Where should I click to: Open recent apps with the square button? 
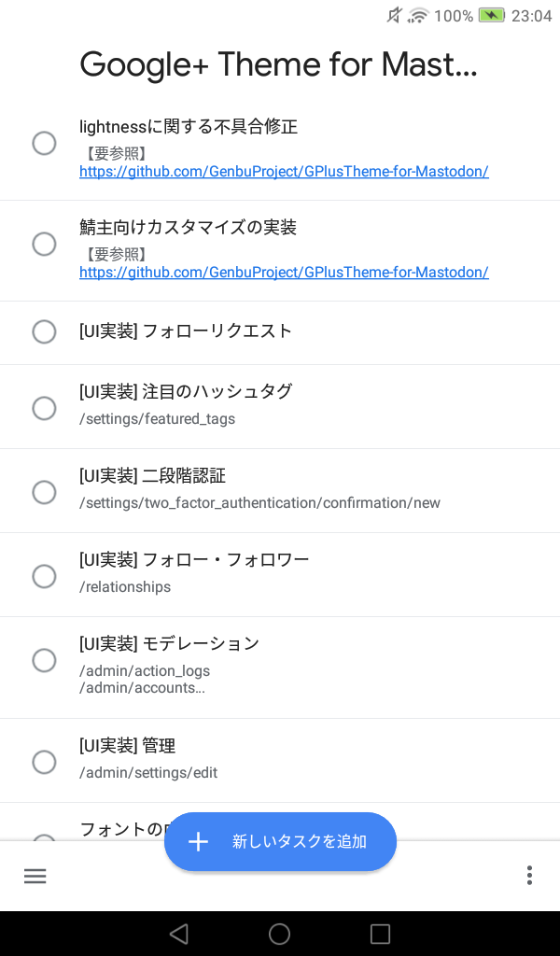coord(380,934)
